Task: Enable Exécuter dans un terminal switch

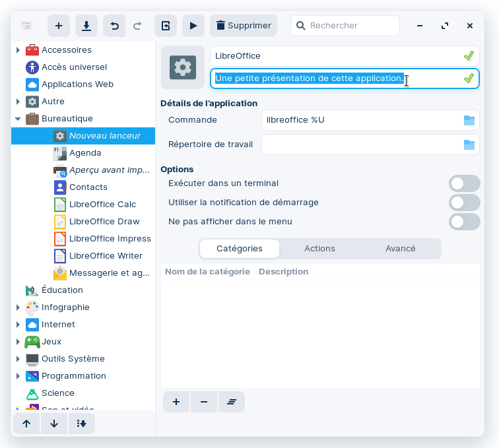Action: click(464, 183)
